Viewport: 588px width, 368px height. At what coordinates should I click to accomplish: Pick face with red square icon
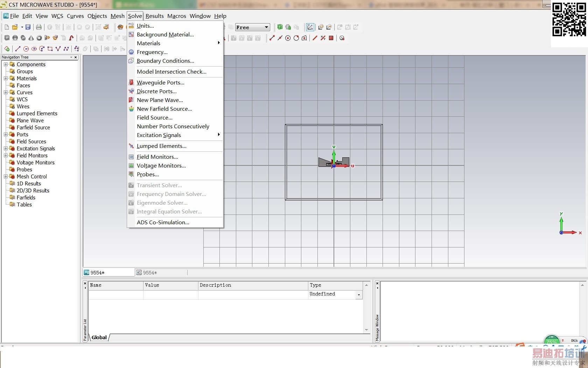(331, 38)
